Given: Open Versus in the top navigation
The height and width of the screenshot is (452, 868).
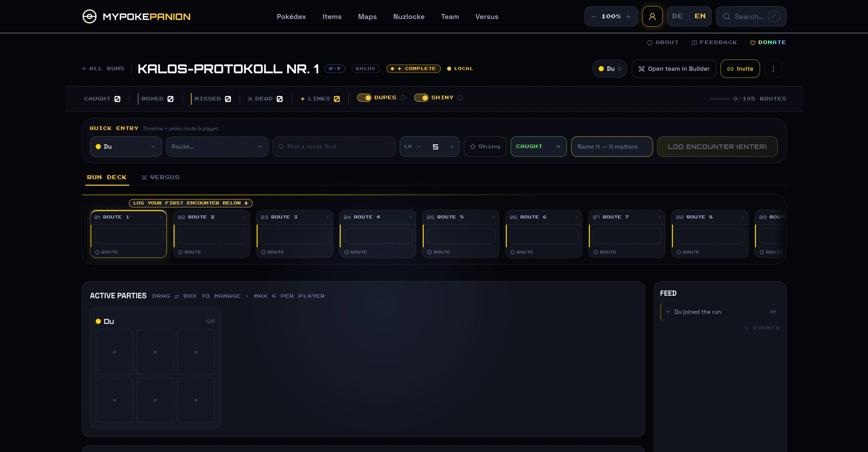Looking at the screenshot, I should 487,17.
